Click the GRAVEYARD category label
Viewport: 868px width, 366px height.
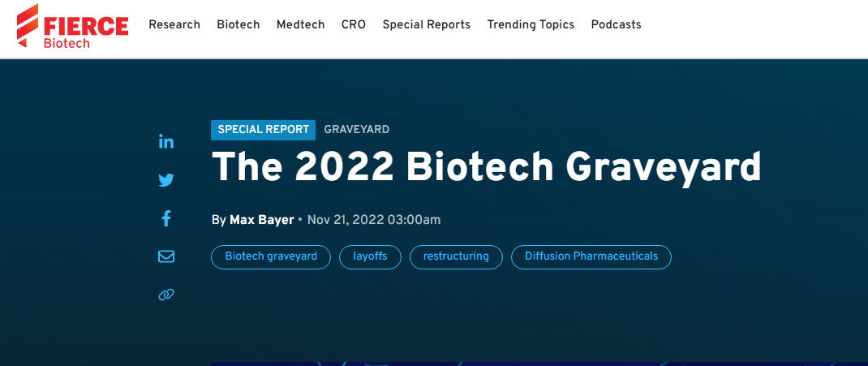point(357,130)
